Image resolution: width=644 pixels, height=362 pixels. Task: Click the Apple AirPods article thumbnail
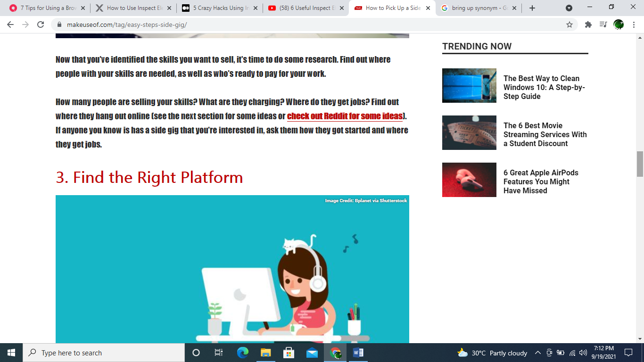coord(469,180)
